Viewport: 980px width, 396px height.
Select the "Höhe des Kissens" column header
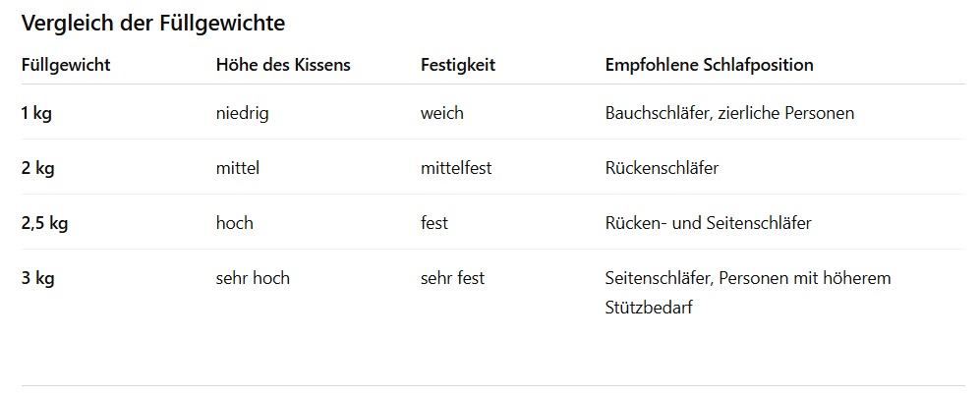click(x=283, y=65)
